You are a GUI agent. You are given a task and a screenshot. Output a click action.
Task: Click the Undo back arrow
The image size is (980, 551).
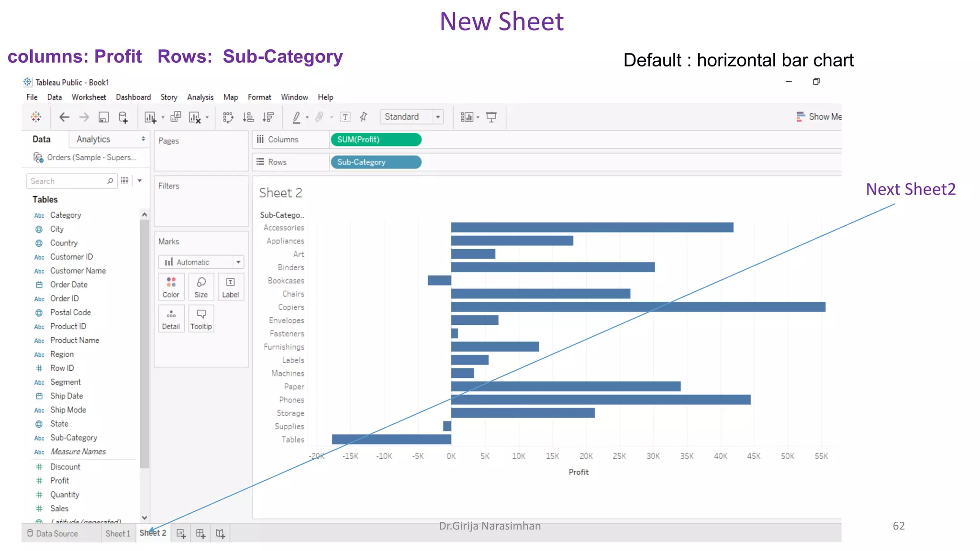tap(64, 117)
